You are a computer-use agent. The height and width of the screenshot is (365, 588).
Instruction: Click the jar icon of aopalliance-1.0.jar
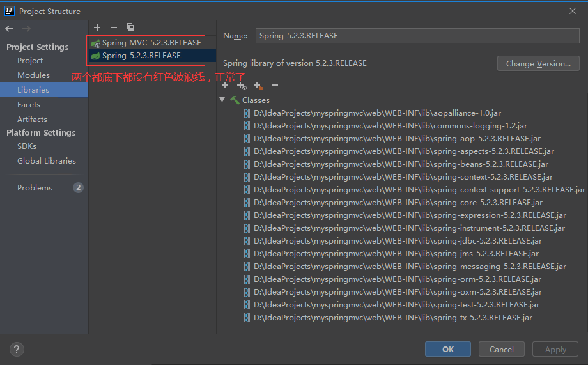click(x=246, y=113)
